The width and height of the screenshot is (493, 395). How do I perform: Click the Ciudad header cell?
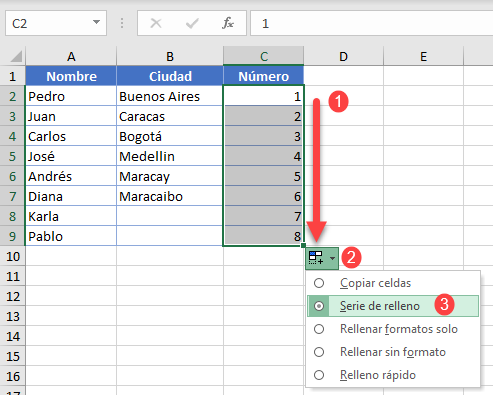click(x=170, y=76)
